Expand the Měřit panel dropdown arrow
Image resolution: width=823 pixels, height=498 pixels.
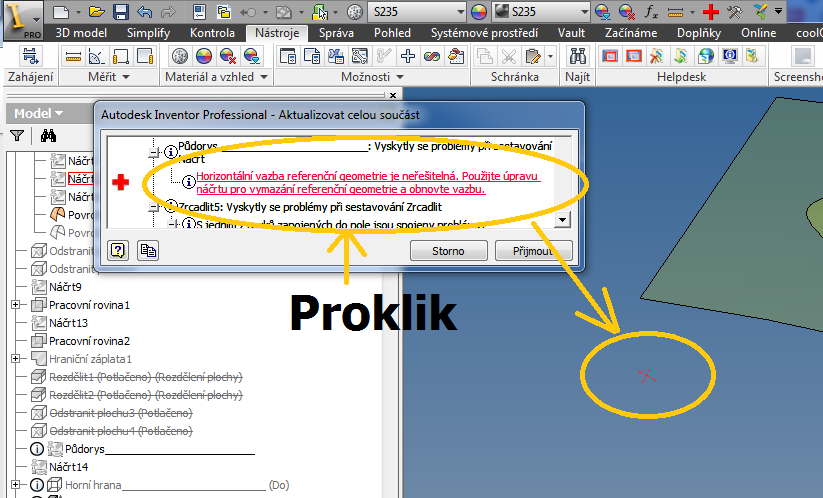click(125, 77)
